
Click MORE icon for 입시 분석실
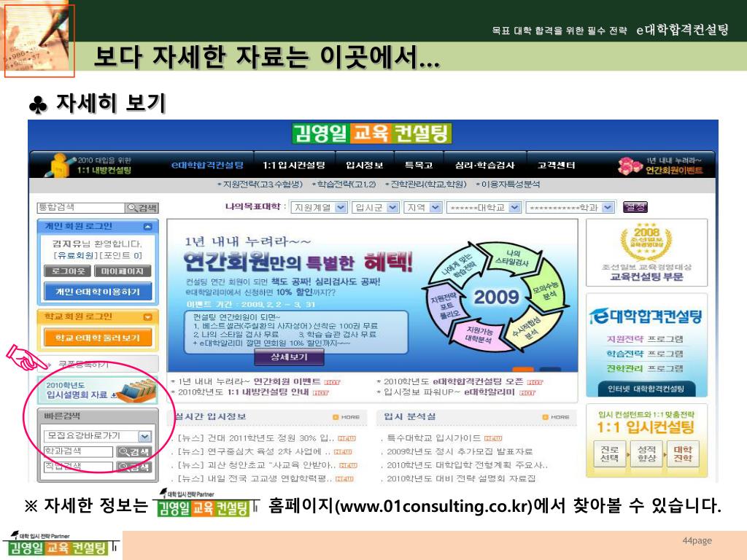(x=556, y=417)
